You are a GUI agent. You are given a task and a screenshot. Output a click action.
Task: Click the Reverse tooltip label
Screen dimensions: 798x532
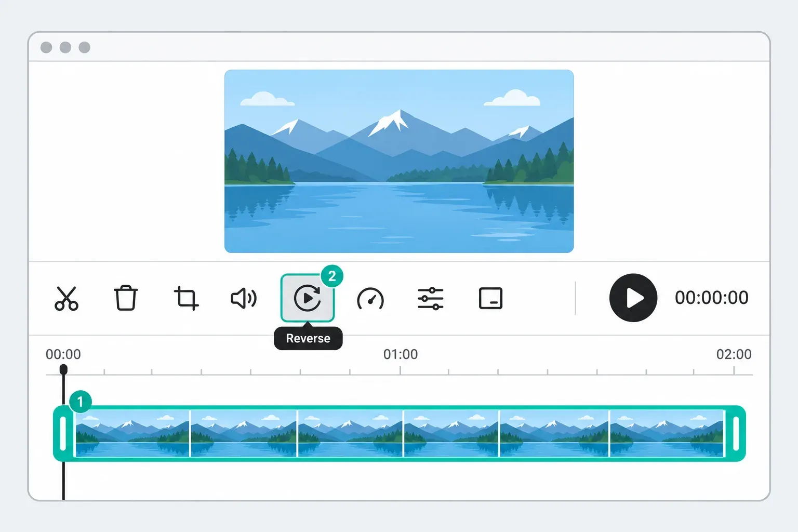[x=308, y=338]
